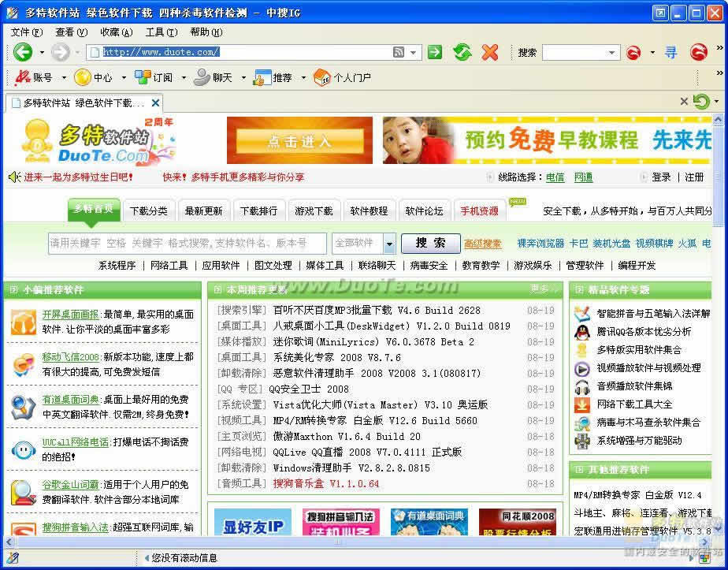Stop loading with the red X icon
This screenshot has width=728, height=570.
(x=490, y=52)
